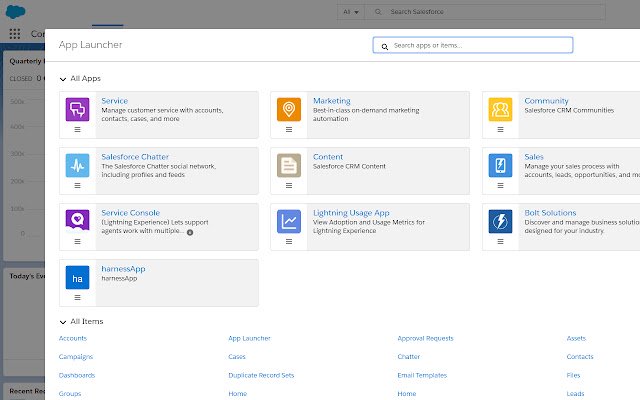The width and height of the screenshot is (640, 400).
Task: Open the Bolt Solutions title link
Action: [x=550, y=213]
